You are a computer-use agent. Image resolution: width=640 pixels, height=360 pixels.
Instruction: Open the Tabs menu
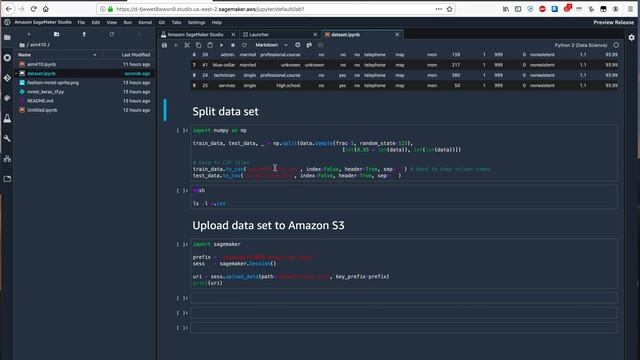[176, 22]
